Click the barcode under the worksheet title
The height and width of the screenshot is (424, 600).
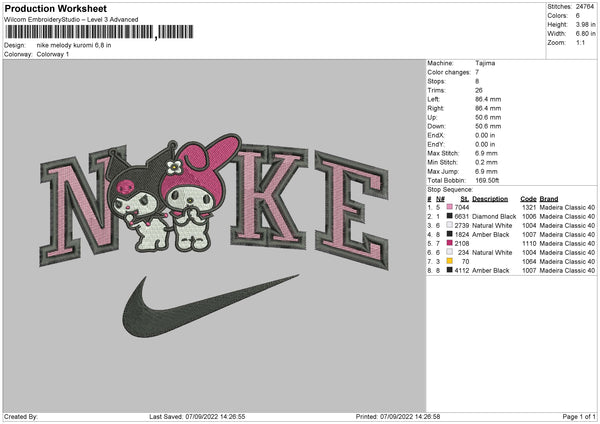[x=99, y=32]
